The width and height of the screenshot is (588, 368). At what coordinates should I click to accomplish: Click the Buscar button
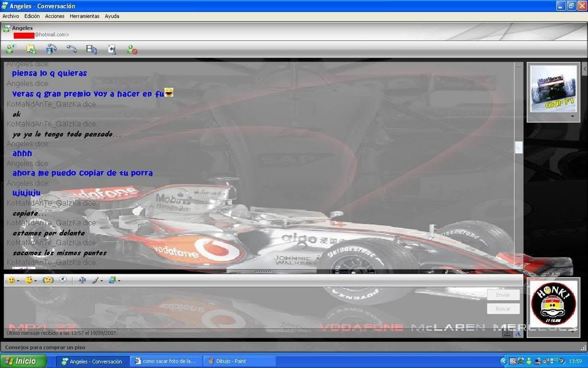(x=503, y=309)
